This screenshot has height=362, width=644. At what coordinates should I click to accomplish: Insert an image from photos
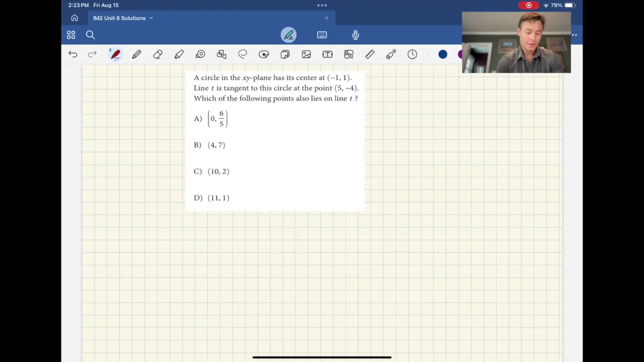tap(306, 54)
